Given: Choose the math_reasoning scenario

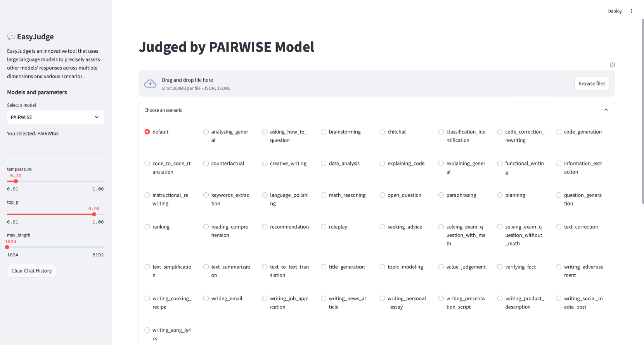Looking at the screenshot, I should 324,195.
